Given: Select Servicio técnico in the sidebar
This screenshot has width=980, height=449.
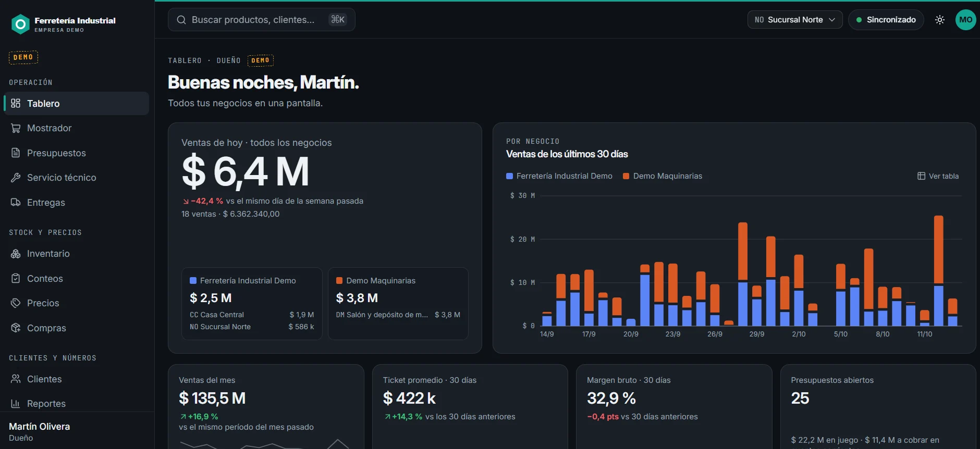Looking at the screenshot, I should tap(76, 178).
